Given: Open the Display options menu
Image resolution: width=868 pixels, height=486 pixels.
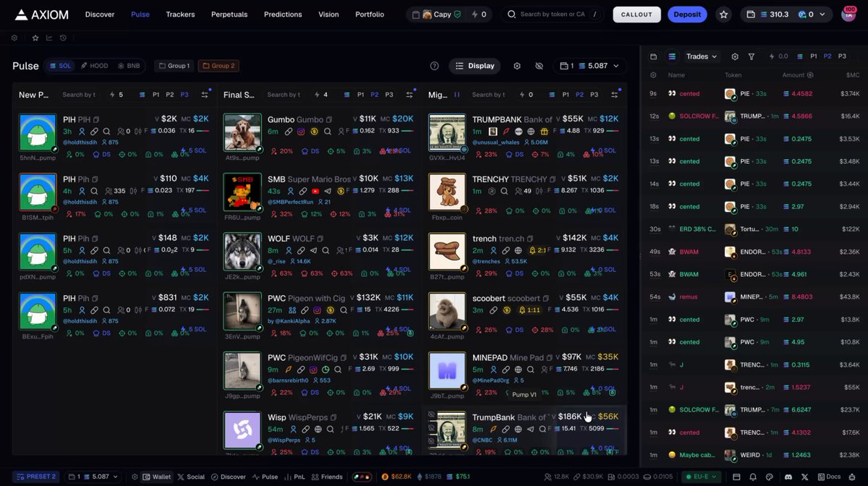Looking at the screenshot, I should (x=475, y=66).
